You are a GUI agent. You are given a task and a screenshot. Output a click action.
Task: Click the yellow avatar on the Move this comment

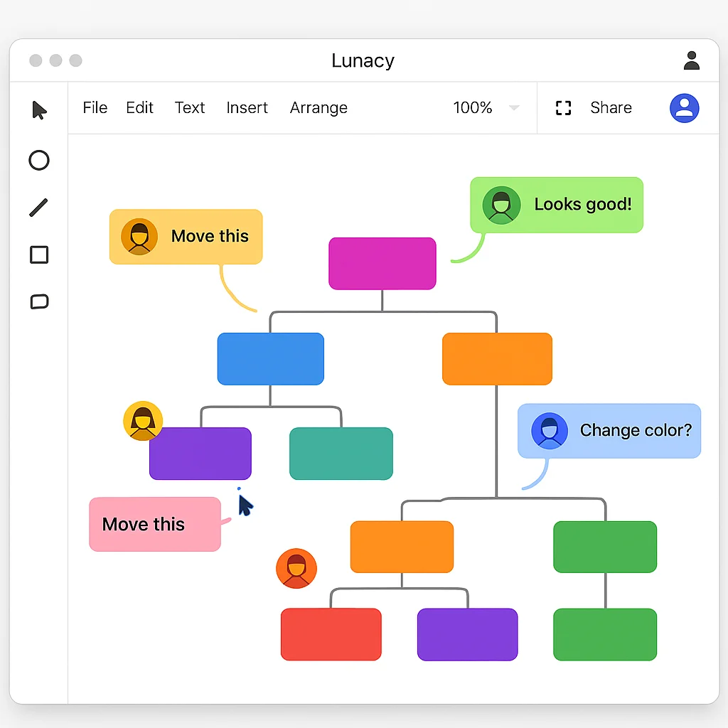139,237
